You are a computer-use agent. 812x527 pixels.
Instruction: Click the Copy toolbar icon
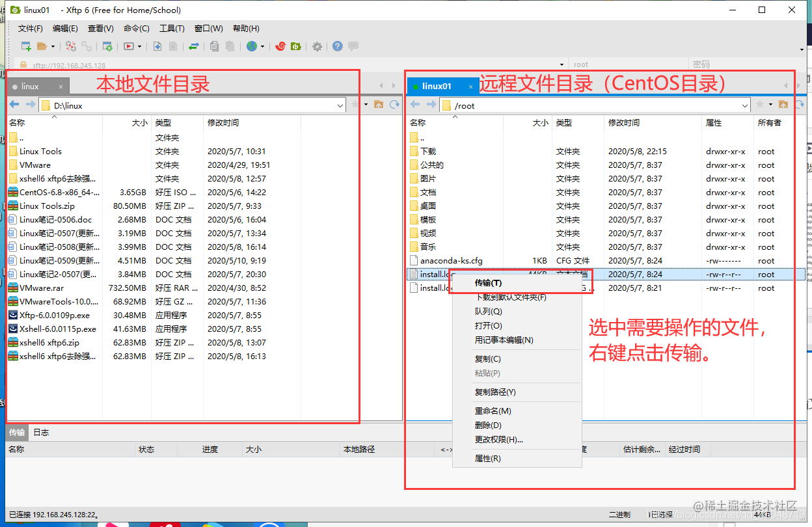[x=215, y=46]
